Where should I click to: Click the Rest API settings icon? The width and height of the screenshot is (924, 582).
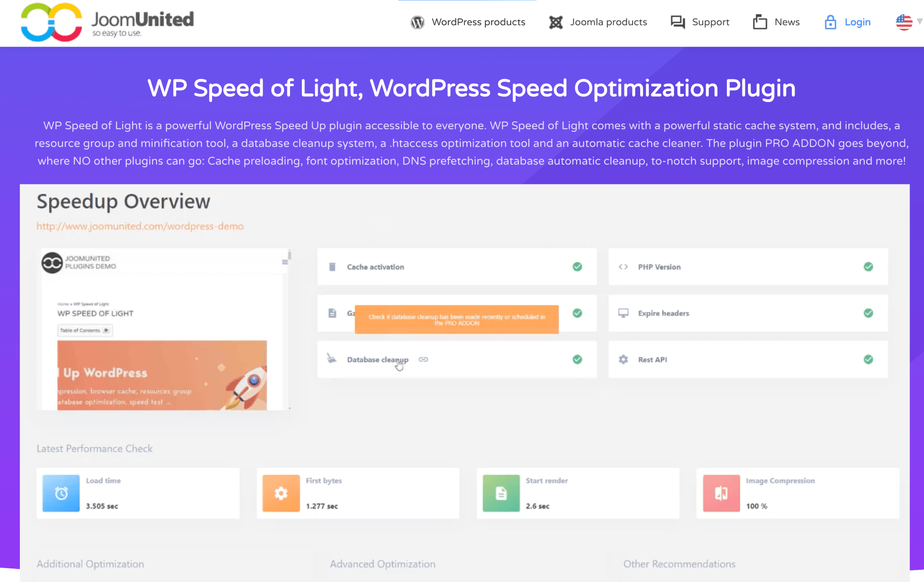(x=622, y=360)
